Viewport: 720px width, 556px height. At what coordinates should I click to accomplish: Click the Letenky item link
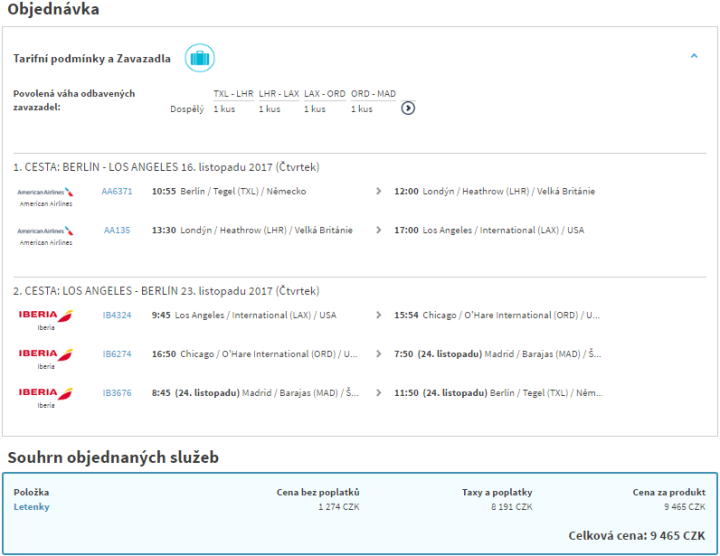tap(31, 507)
